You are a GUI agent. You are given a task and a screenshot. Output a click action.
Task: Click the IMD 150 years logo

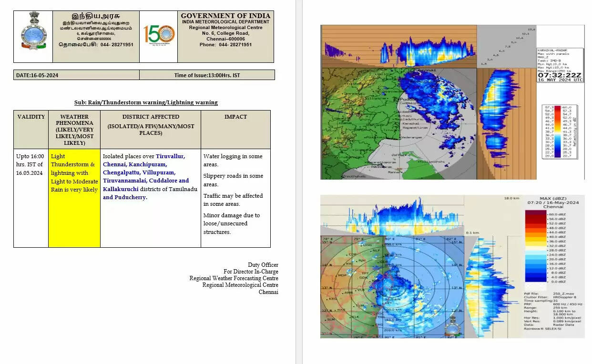[x=159, y=36]
